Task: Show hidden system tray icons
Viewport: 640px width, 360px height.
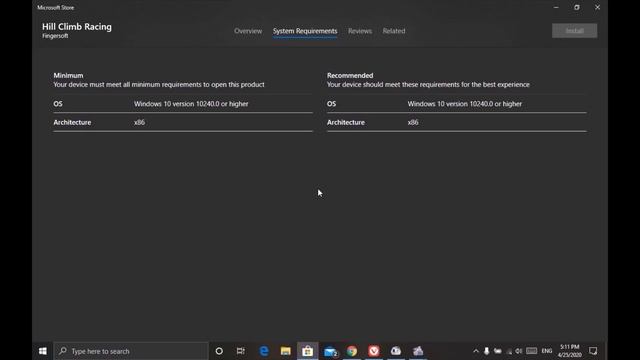Action: 476,351
